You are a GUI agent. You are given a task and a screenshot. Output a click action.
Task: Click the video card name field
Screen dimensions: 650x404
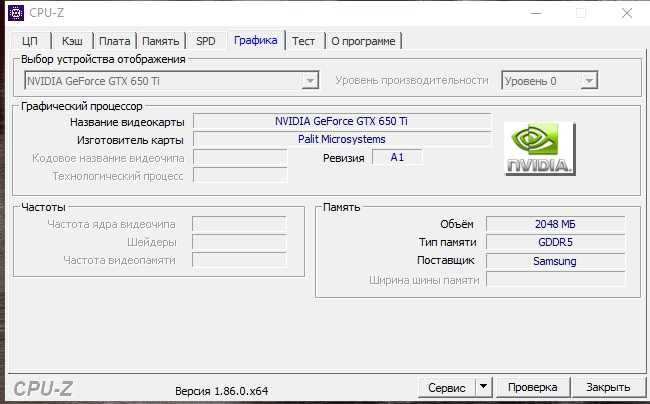coord(342,121)
